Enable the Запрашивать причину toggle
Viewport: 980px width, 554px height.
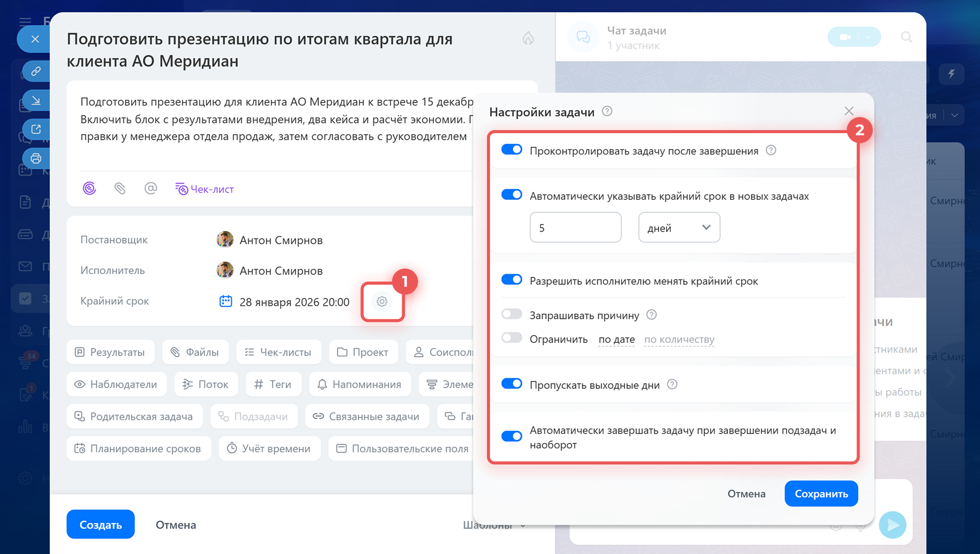[x=511, y=314]
